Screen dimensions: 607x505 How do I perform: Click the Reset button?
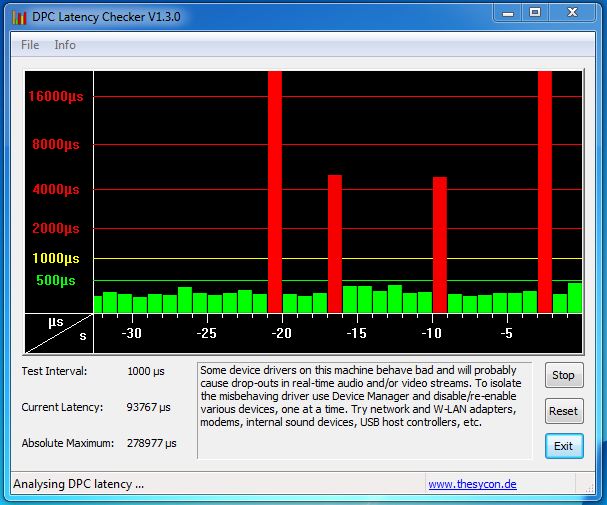pyautogui.click(x=564, y=411)
